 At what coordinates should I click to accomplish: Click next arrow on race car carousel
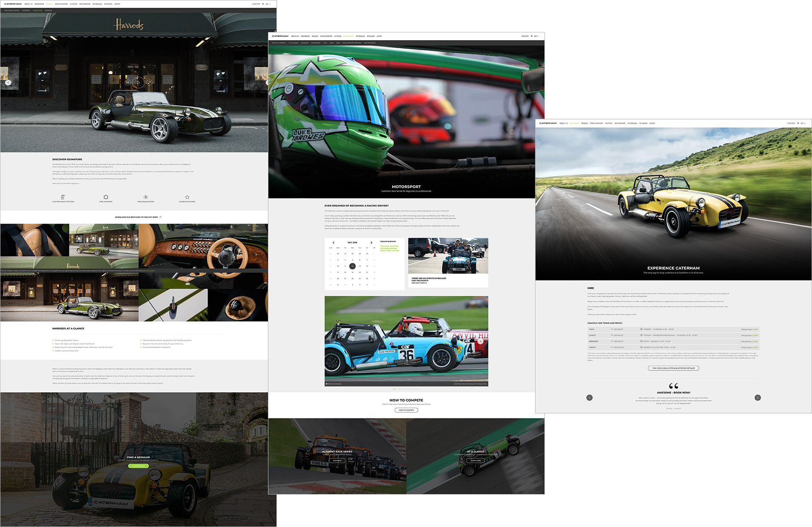pyautogui.click(x=481, y=341)
